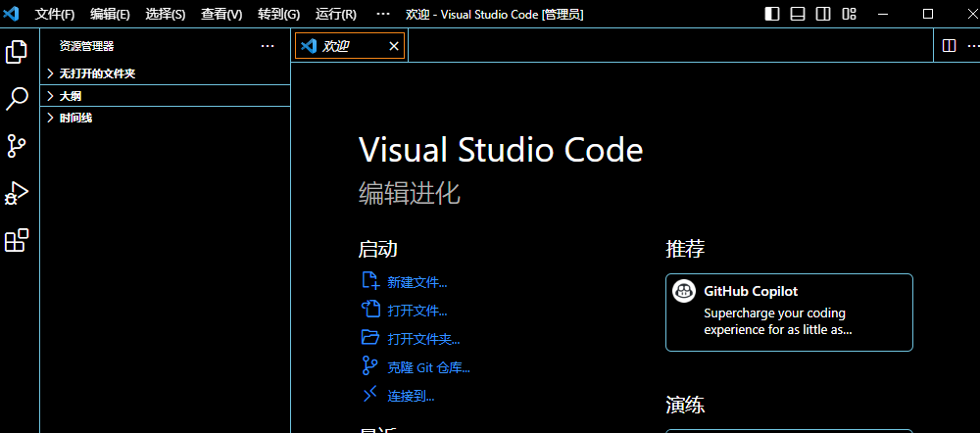Open the 转到(G) menu
Viewport: 980px width, 433px height.
pyautogui.click(x=278, y=15)
